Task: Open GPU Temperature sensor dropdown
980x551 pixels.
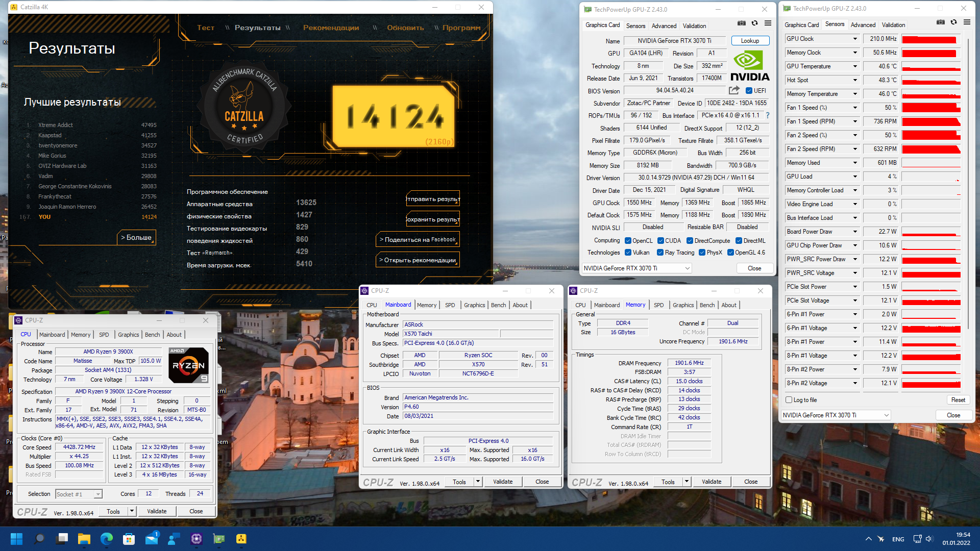Action: [x=855, y=66]
